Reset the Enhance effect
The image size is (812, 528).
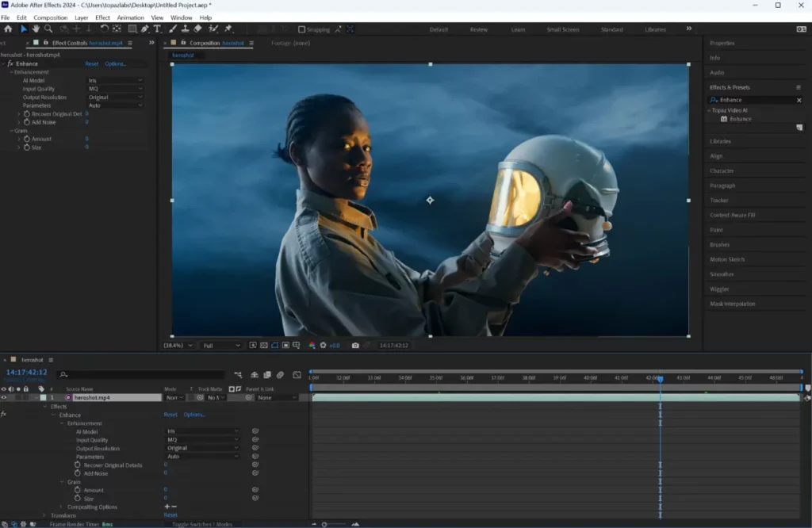[91, 64]
